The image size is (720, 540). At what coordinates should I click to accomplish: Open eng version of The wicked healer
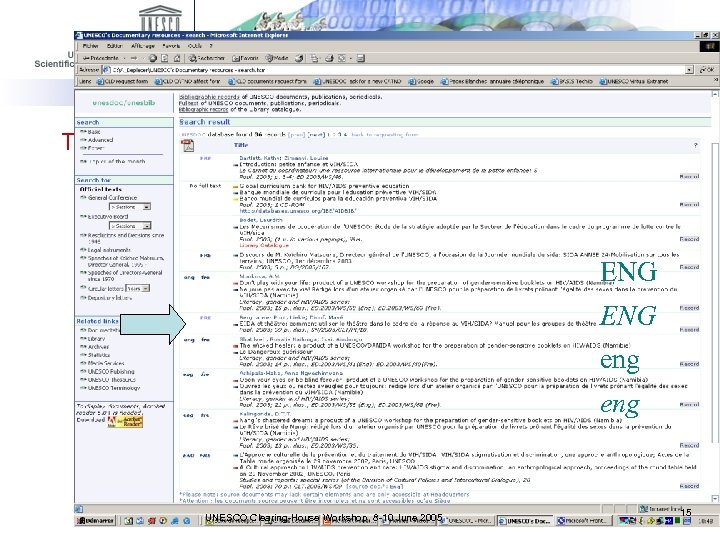pyautogui.click(x=189, y=340)
